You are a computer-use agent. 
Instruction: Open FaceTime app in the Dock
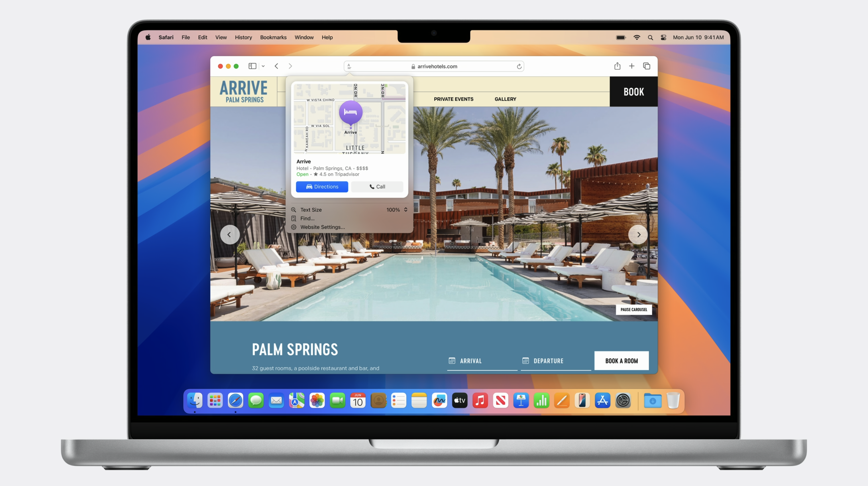coord(337,401)
